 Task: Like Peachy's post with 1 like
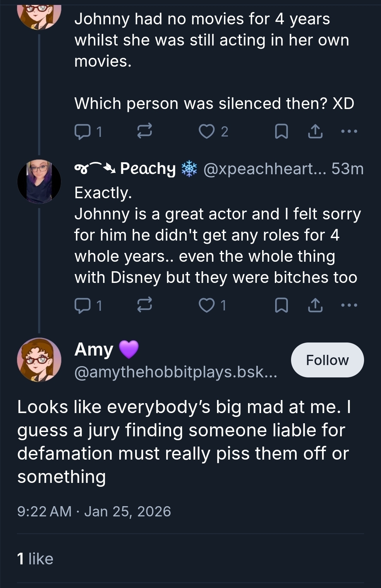coord(207,305)
